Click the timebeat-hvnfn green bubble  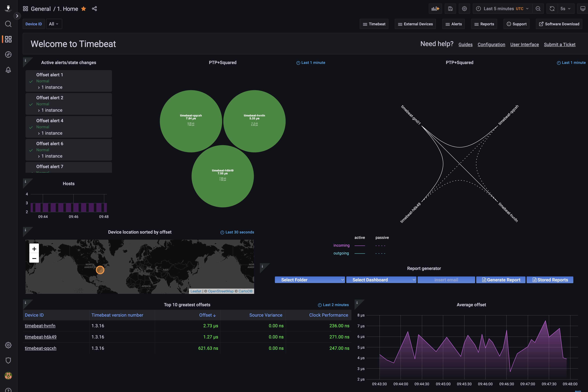(254, 121)
